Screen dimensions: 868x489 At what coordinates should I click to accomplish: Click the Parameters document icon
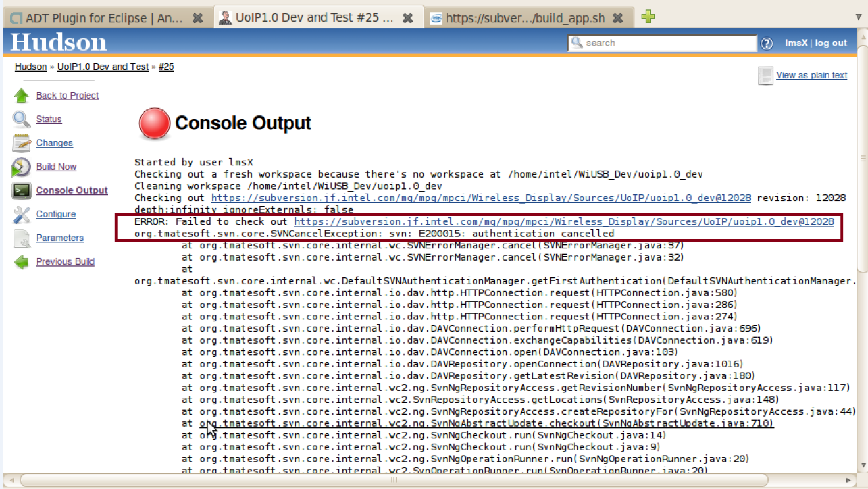coord(22,238)
